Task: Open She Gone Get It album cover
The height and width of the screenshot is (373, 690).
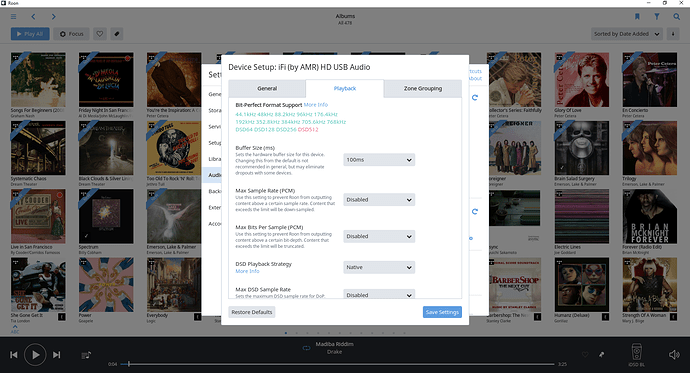Action: pos(38,285)
